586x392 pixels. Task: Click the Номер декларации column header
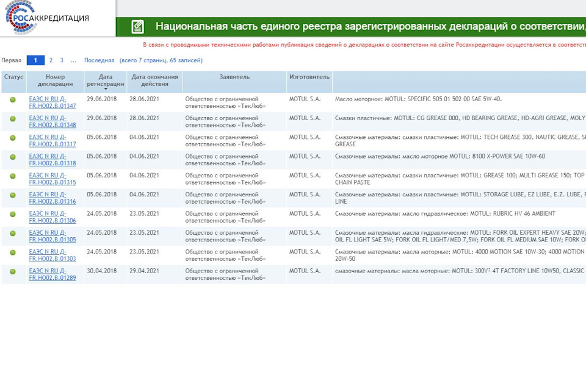tap(56, 80)
